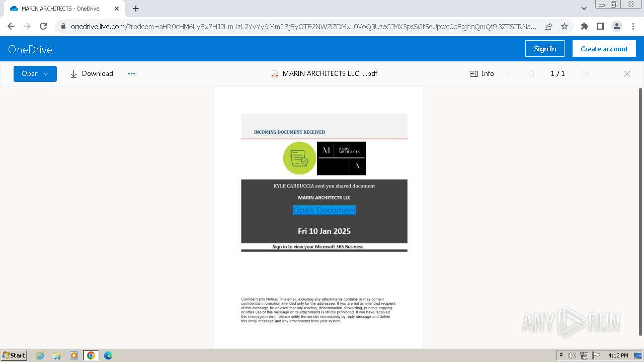This screenshot has height=362, width=644.
Task: Click the Open Document link in PDF
Action: pos(324,210)
